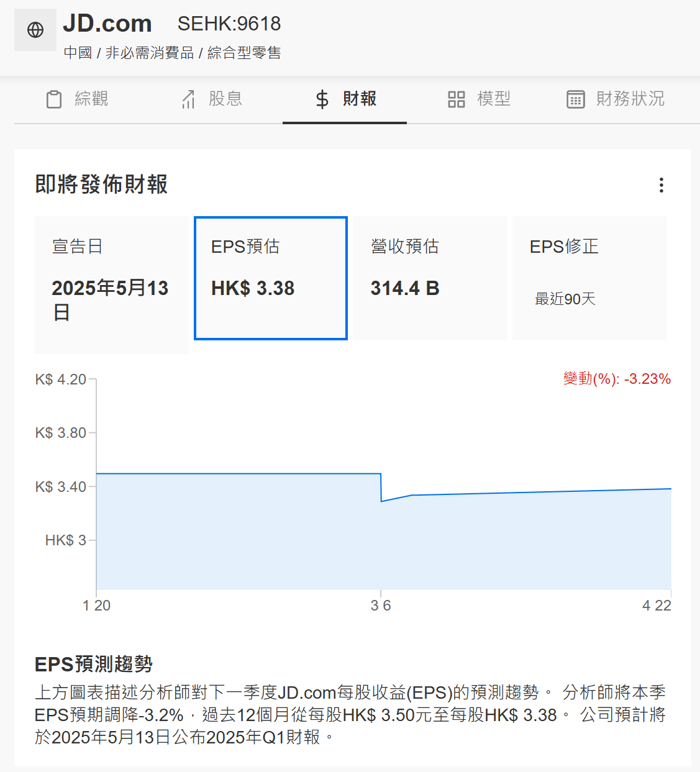Image resolution: width=700 pixels, height=772 pixels.
Task: Click the 2025年5月13日 announcement date value
Action: coord(111,300)
